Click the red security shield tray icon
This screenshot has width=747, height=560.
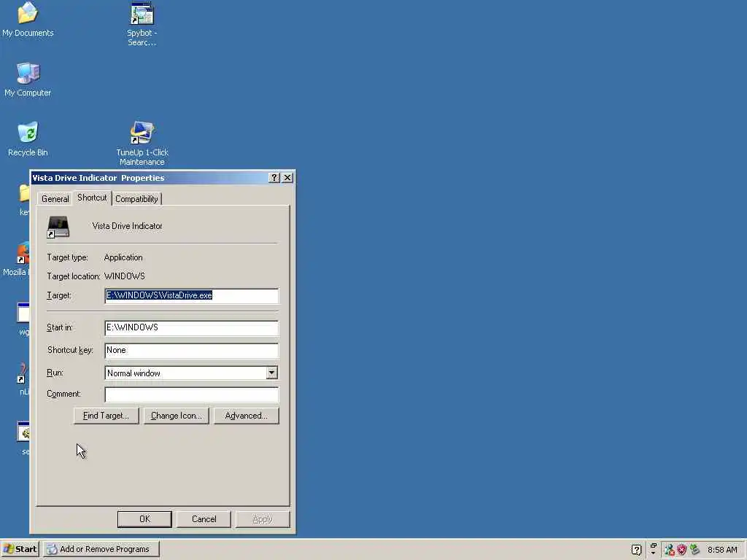682,550
